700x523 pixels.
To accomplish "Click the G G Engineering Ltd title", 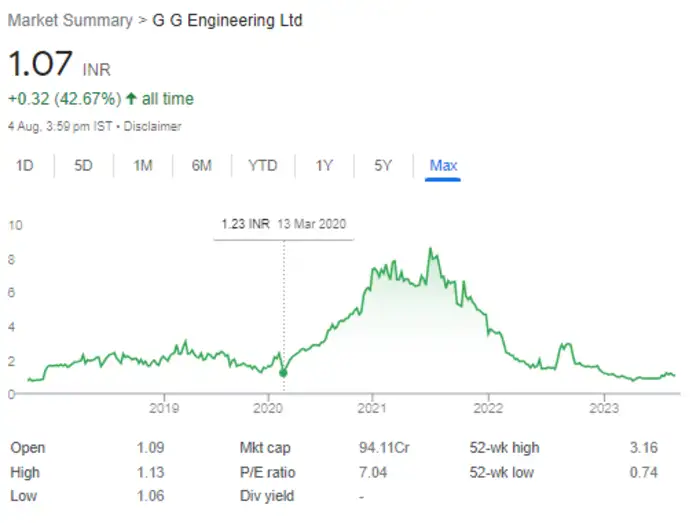I will pos(227,20).
